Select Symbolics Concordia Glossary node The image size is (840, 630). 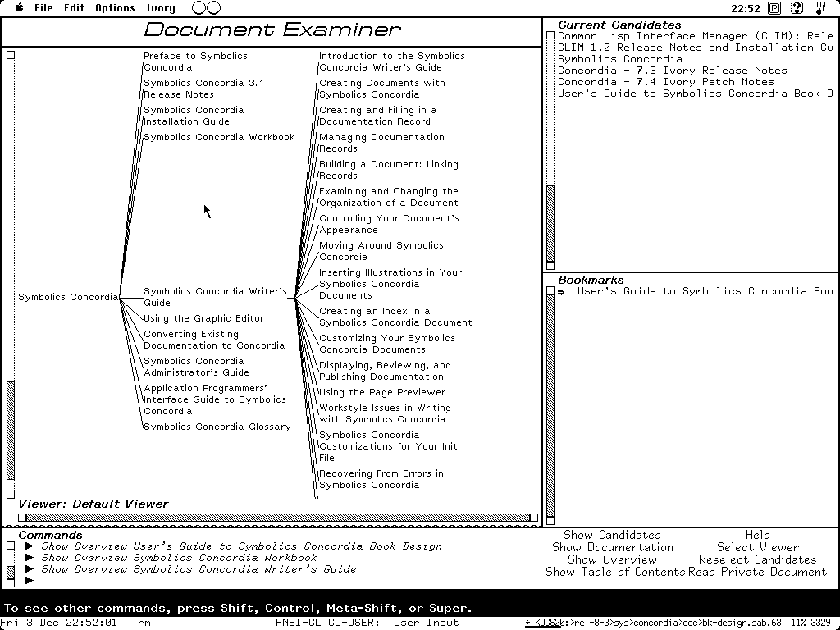[217, 427]
